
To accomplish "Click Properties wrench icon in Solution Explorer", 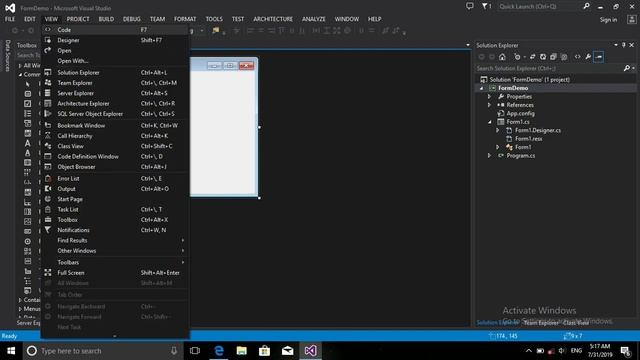I will [x=588, y=57].
